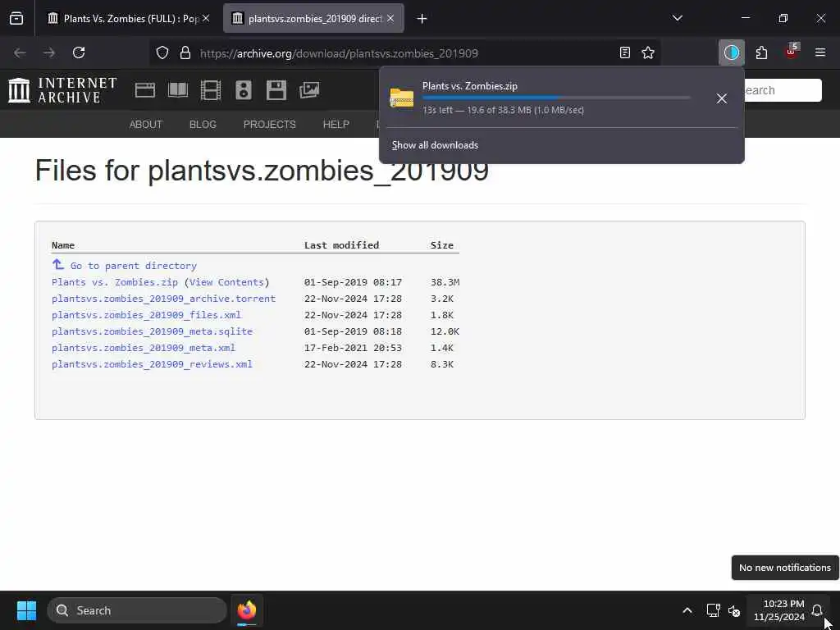Select the plantsvs.zombies_201909 directory tab

(x=314, y=19)
